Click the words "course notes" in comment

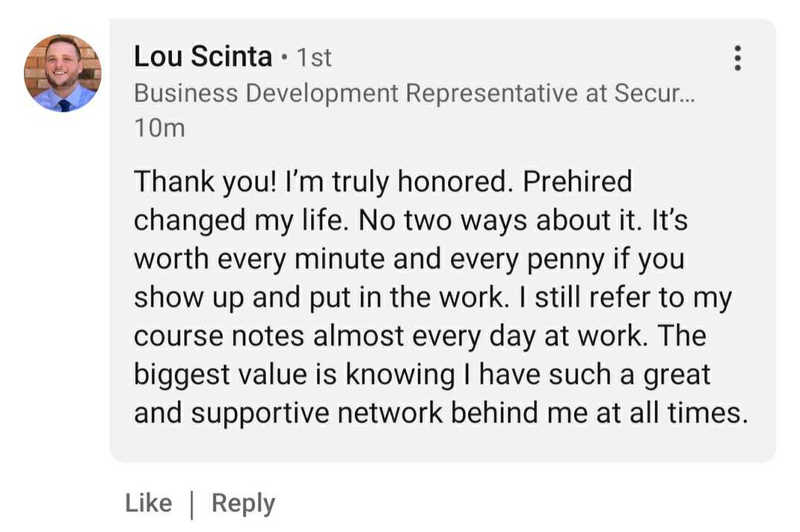(x=219, y=336)
